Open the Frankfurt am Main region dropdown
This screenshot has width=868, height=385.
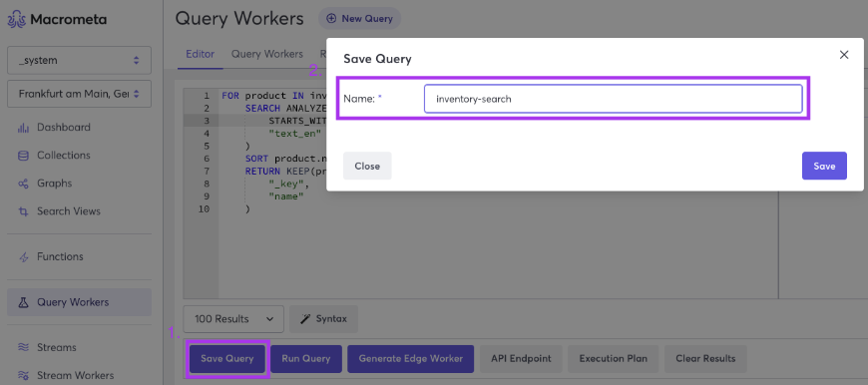pos(79,94)
